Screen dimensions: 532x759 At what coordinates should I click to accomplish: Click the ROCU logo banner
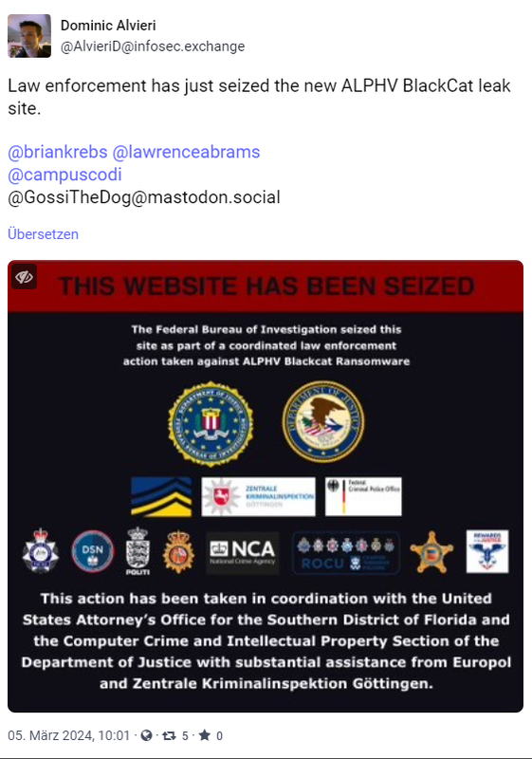click(x=346, y=553)
